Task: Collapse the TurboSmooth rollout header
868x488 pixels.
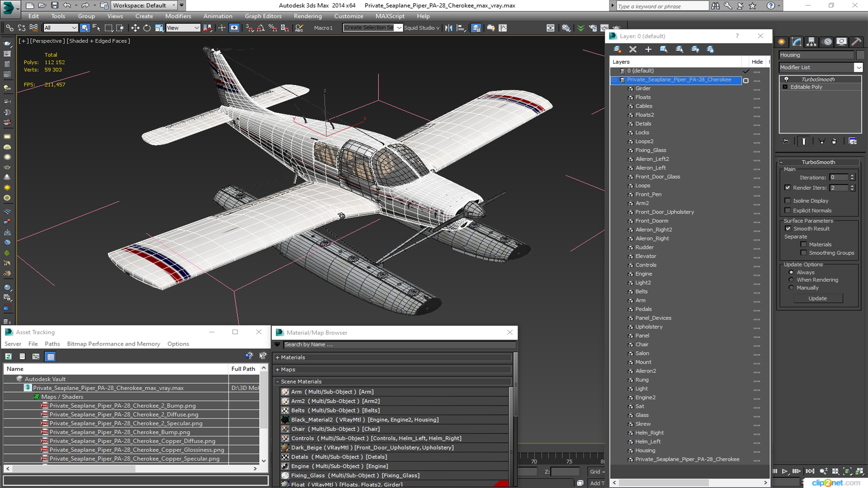Action: [x=818, y=162]
